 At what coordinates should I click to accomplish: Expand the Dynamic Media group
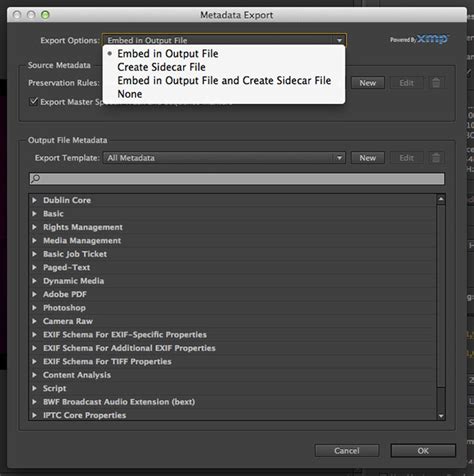click(34, 281)
